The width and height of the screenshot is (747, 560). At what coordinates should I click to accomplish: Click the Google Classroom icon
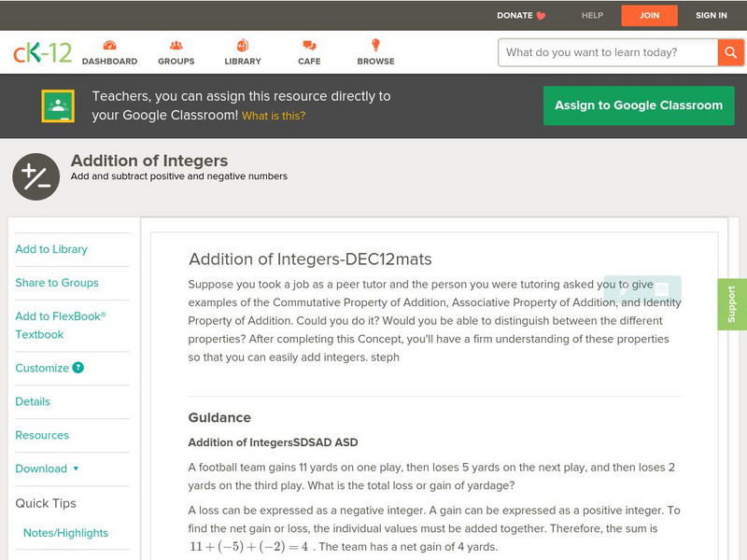58,106
